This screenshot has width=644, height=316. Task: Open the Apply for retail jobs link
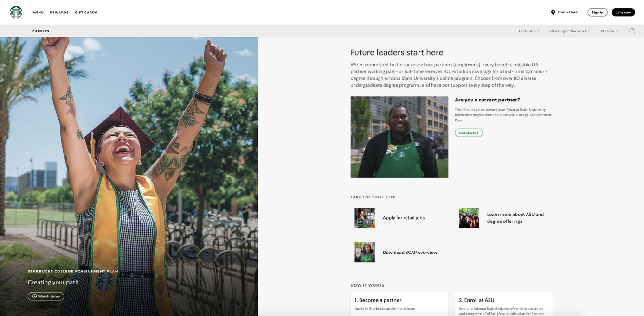point(403,218)
